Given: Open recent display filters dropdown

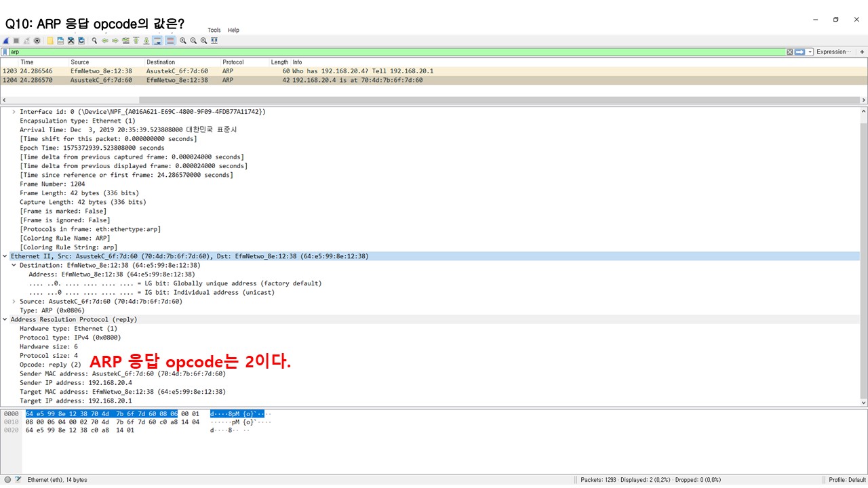Looking at the screenshot, I should tap(810, 52).
